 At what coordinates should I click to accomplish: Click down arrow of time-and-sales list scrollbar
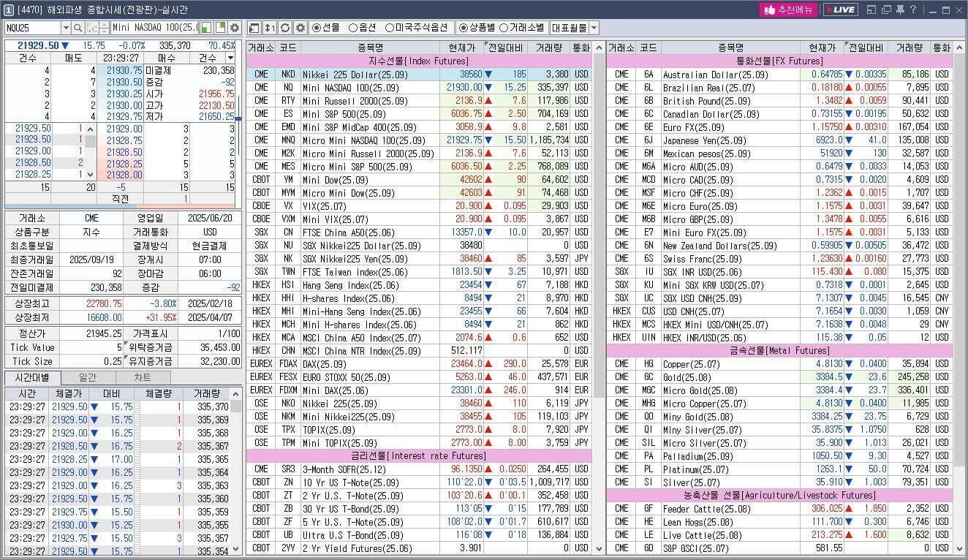pyautogui.click(x=235, y=548)
